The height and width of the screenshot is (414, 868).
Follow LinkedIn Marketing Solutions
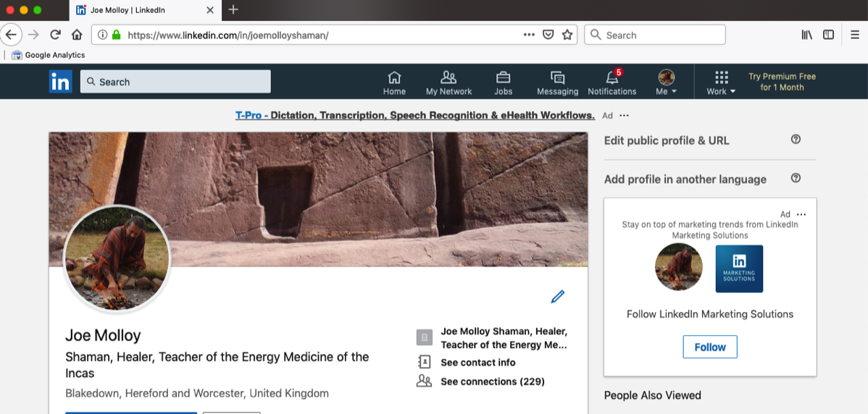coord(709,347)
